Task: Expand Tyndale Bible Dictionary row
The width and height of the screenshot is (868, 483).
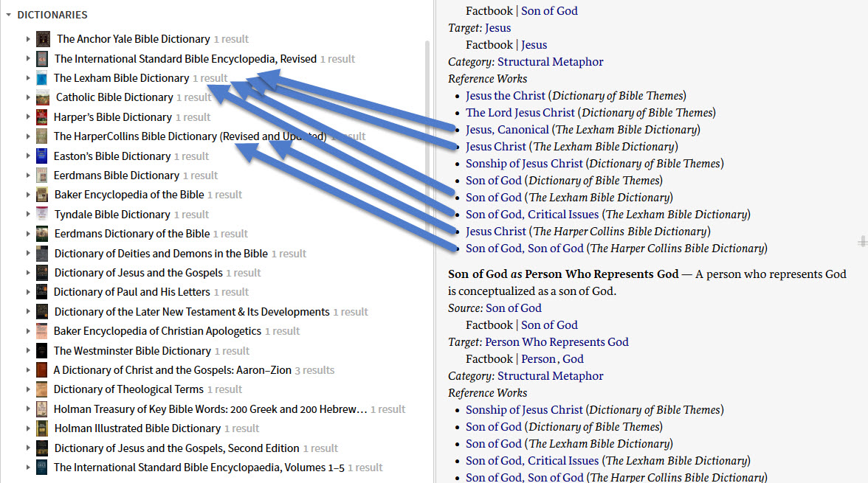Action: 28,214
